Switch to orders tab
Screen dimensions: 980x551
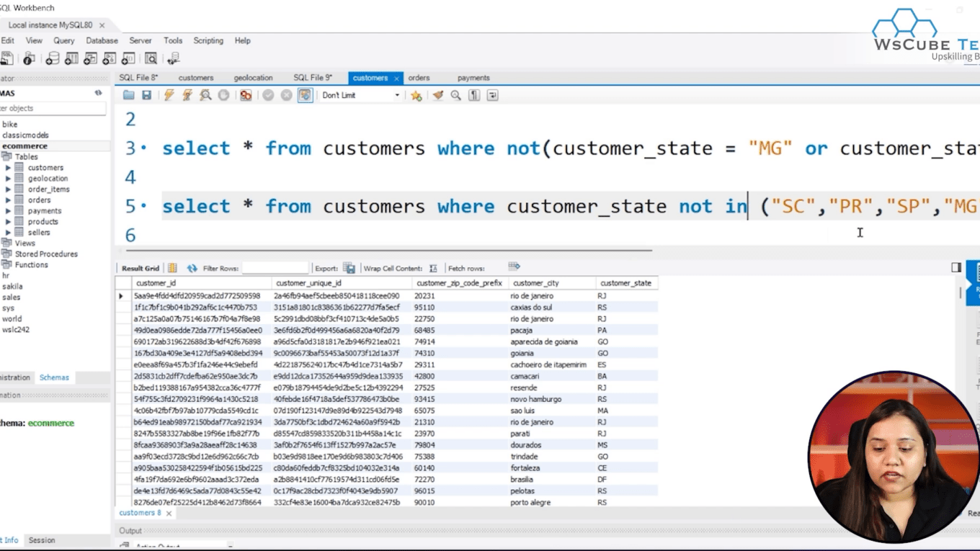tap(419, 78)
